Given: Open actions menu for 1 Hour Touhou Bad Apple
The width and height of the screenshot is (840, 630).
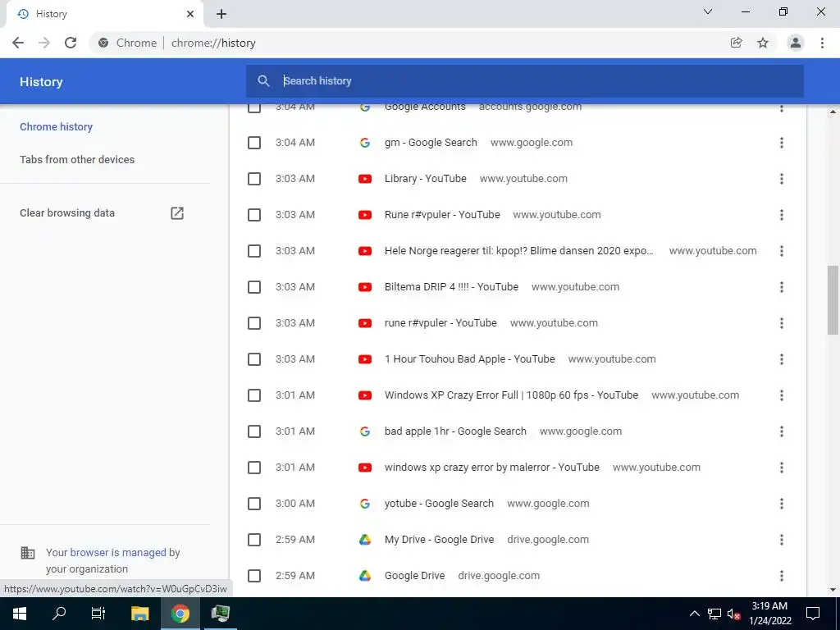Looking at the screenshot, I should [782, 359].
